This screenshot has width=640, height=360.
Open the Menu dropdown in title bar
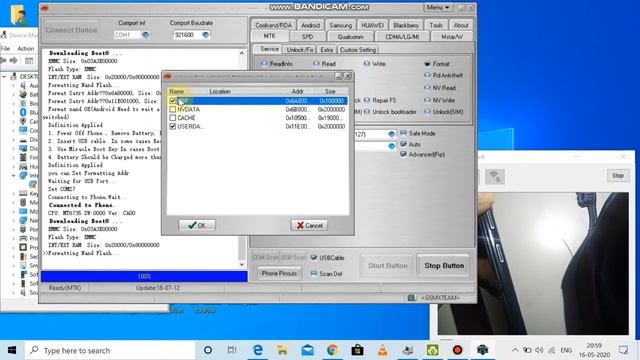tap(437, 7)
